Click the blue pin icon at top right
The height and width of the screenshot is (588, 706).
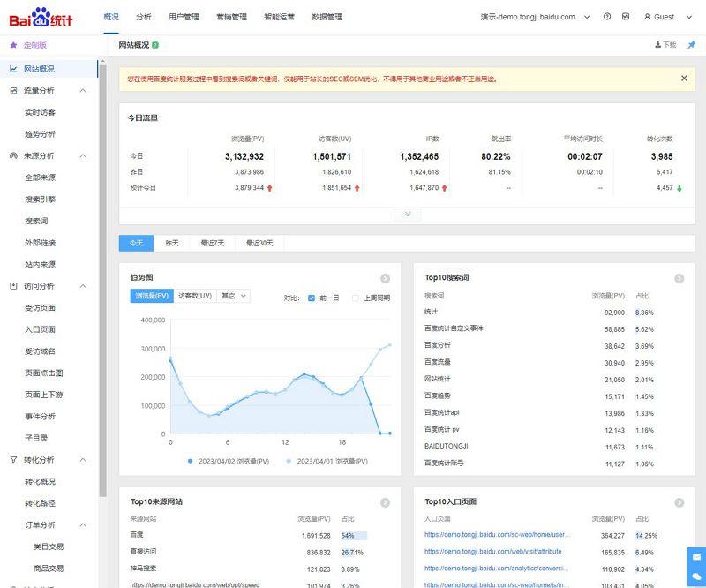point(691,45)
